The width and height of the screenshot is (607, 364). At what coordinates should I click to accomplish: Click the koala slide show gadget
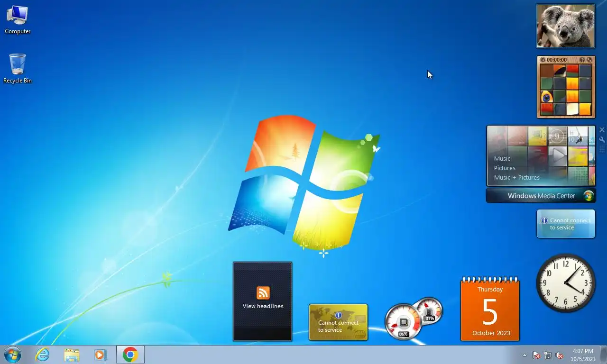pyautogui.click(x=566, y=26)
